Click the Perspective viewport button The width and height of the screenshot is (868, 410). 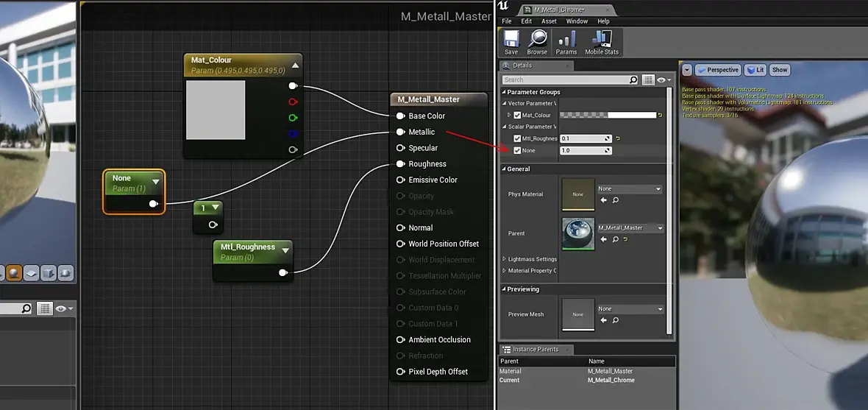pyautogui.click(x=717, y=70)
